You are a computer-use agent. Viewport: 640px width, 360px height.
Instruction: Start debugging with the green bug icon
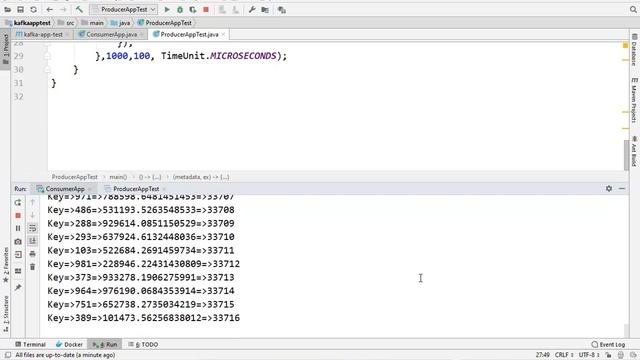tap(180, 9)
